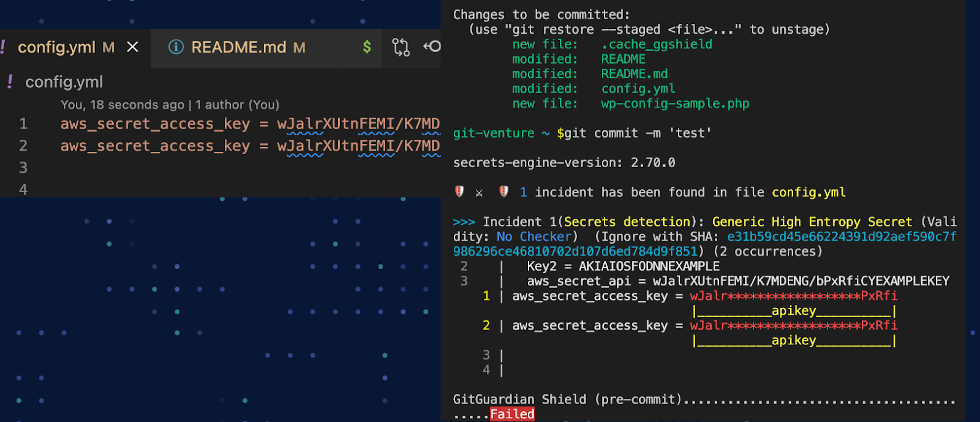This screenshot has width=980, height=422.
Task: Click the secrets-engine-version 2.70.0 line
Action: point(564,162)
